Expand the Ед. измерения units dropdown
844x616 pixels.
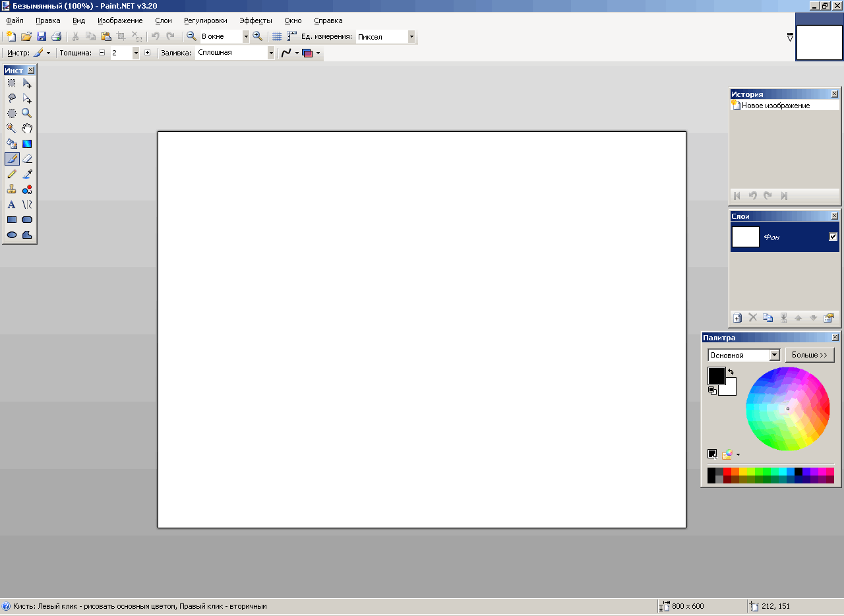click(x=411, y=37)
